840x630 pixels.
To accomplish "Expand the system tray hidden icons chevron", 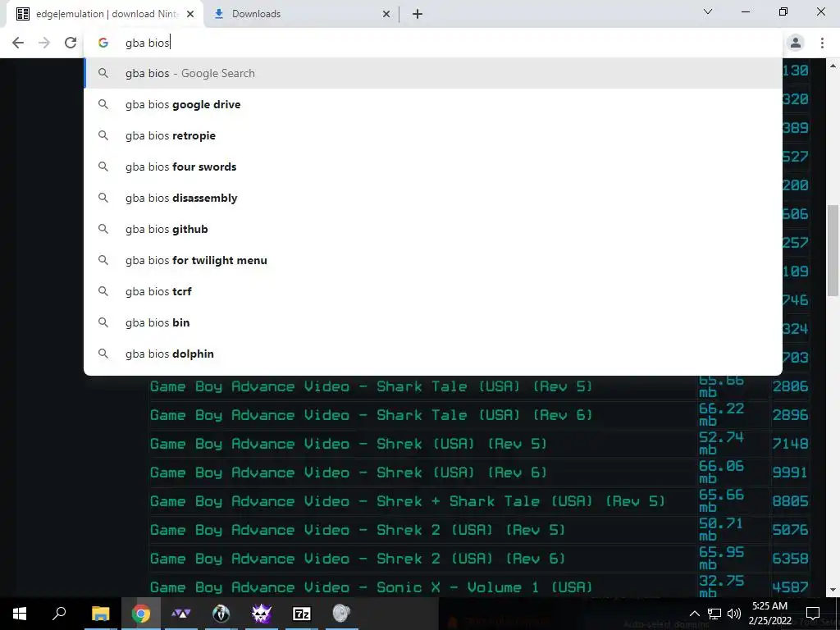I will coord(694,614).
